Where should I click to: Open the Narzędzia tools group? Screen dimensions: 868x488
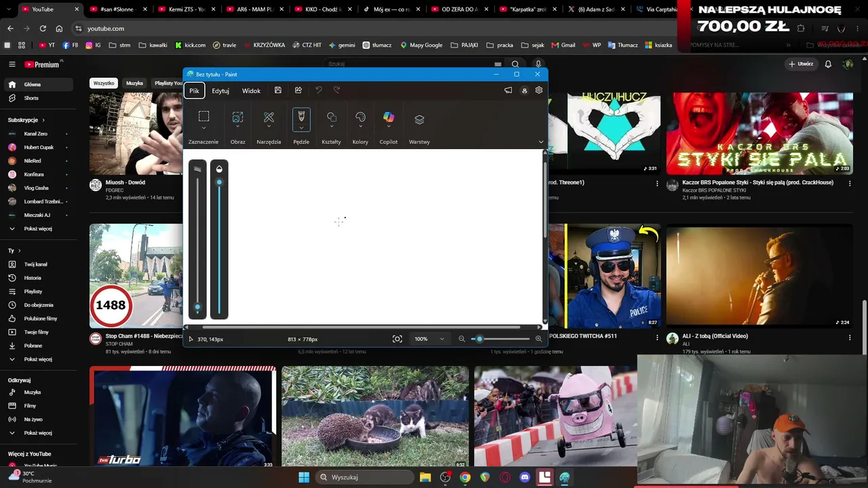pos(269,117)
